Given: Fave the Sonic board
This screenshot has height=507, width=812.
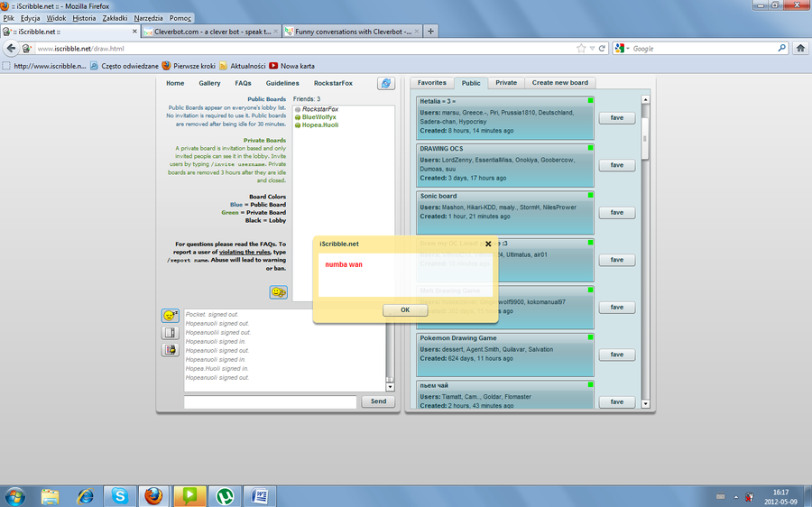Looking at the screenshot, I should pyautogui.click(x=617, y=213).
